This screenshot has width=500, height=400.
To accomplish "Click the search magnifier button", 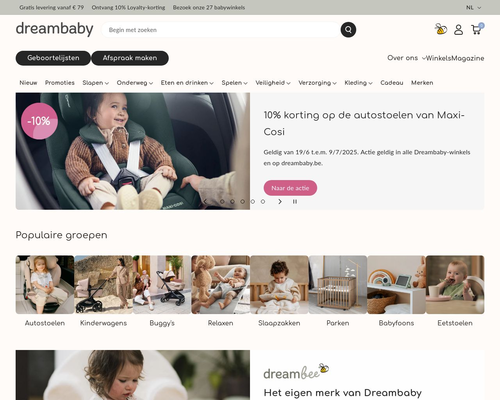I will coord(348,30).
